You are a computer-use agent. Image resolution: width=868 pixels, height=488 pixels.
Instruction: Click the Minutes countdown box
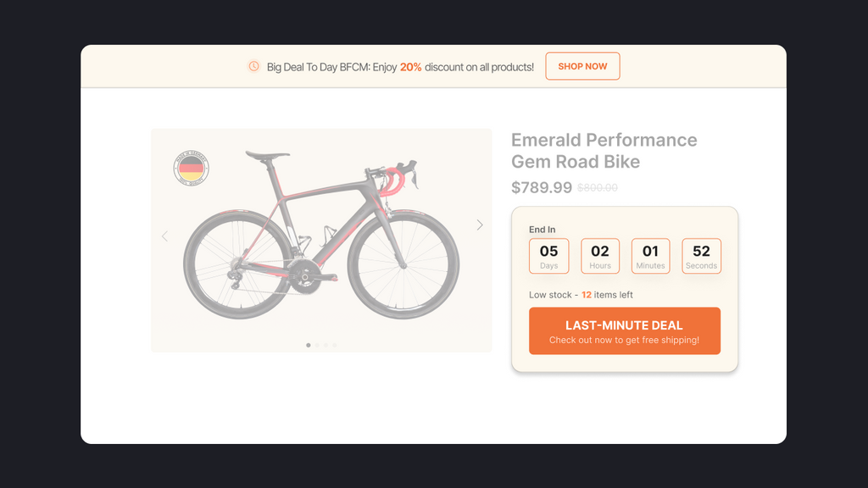650,256
